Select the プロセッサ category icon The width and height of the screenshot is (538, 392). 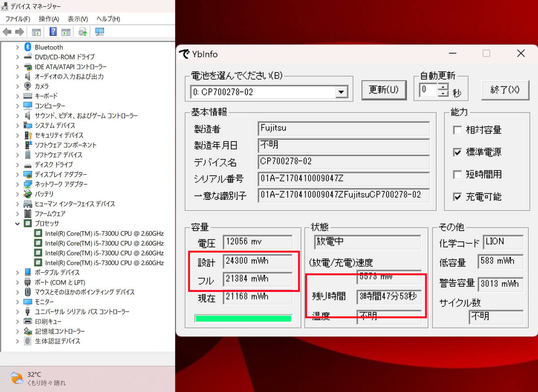28,223
